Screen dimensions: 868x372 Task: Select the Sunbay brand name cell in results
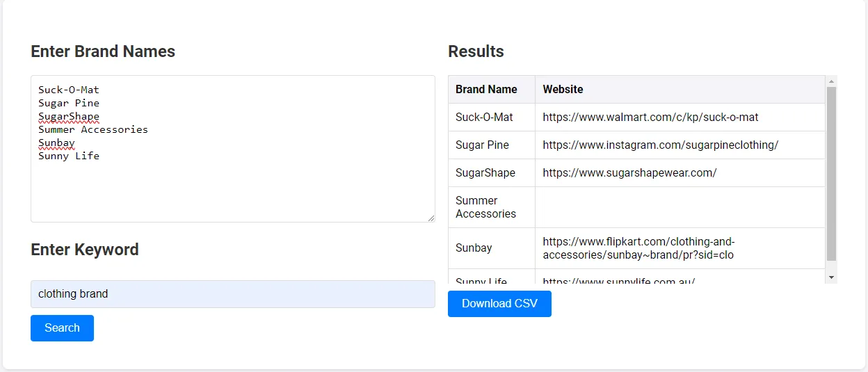[474, 248]
